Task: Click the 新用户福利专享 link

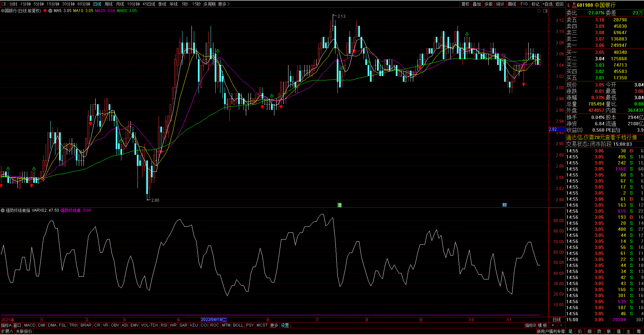Action: tap(551, 331)
